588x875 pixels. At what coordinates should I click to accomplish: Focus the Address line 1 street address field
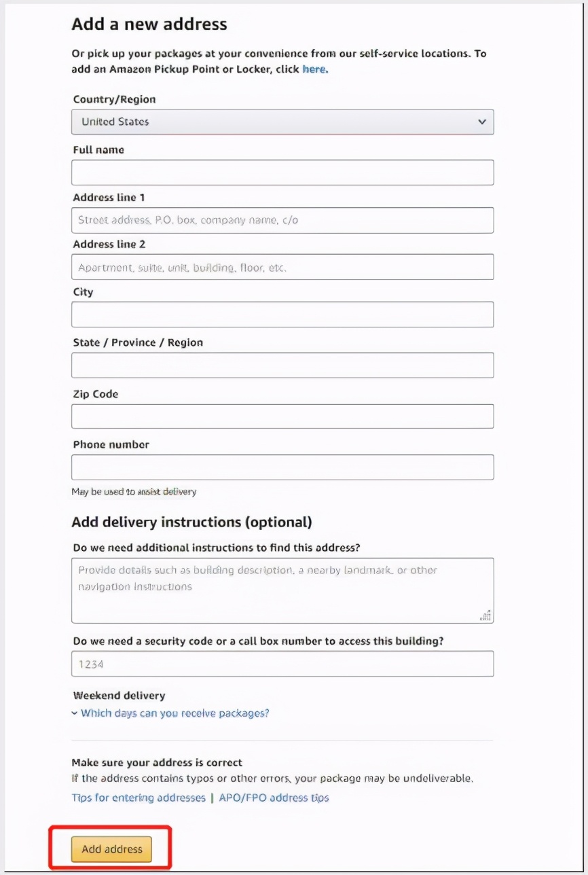(282, 220)
